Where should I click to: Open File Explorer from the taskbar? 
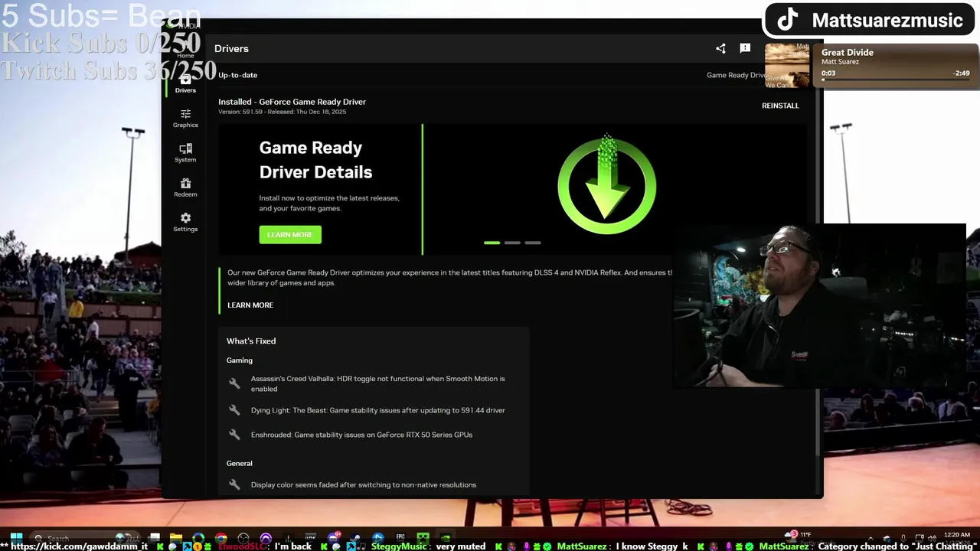tap(175, 538)
